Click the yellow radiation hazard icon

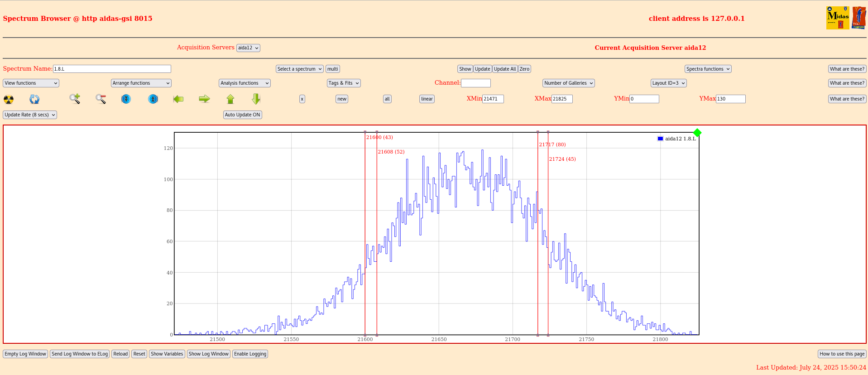(x=9, y=99)
